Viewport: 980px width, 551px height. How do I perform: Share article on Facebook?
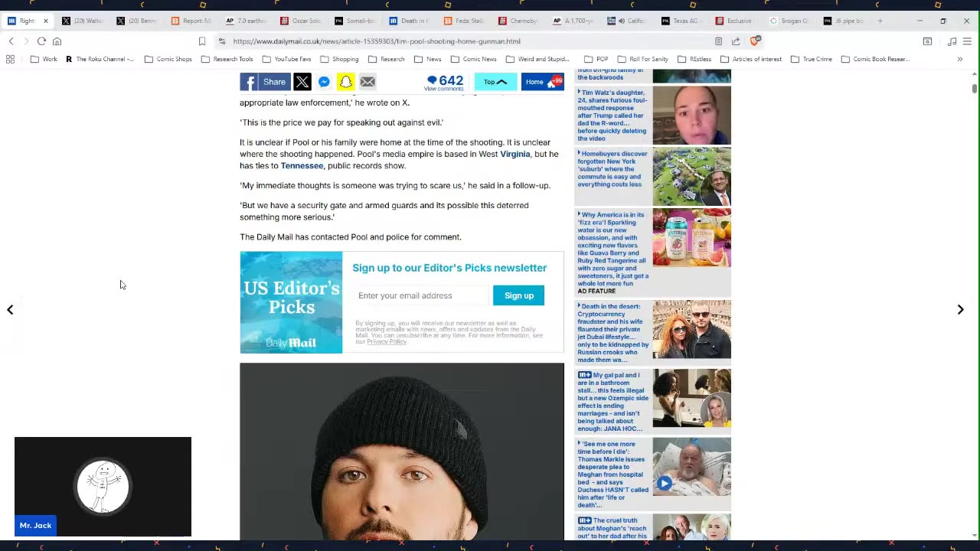pyautogui.click(x=265, y=82)
